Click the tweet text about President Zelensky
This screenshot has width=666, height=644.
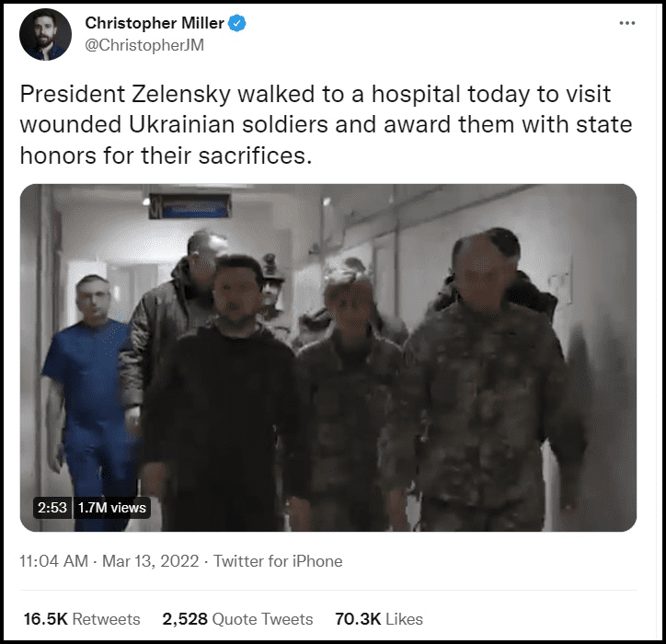click(326, 124)
